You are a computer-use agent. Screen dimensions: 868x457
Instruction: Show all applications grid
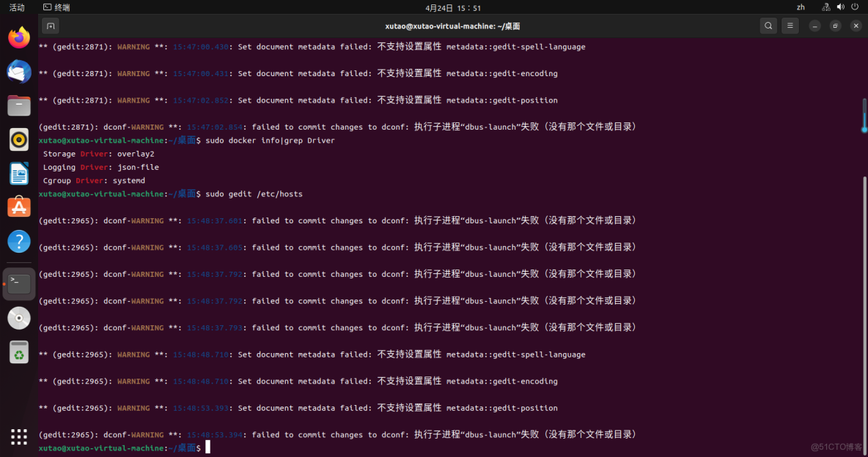[19, 436]
